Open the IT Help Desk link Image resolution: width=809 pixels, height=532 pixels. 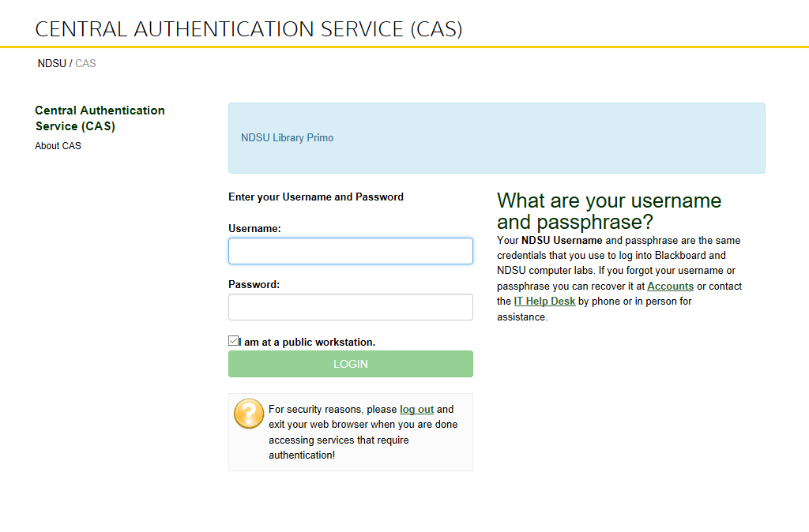[544, 301]
